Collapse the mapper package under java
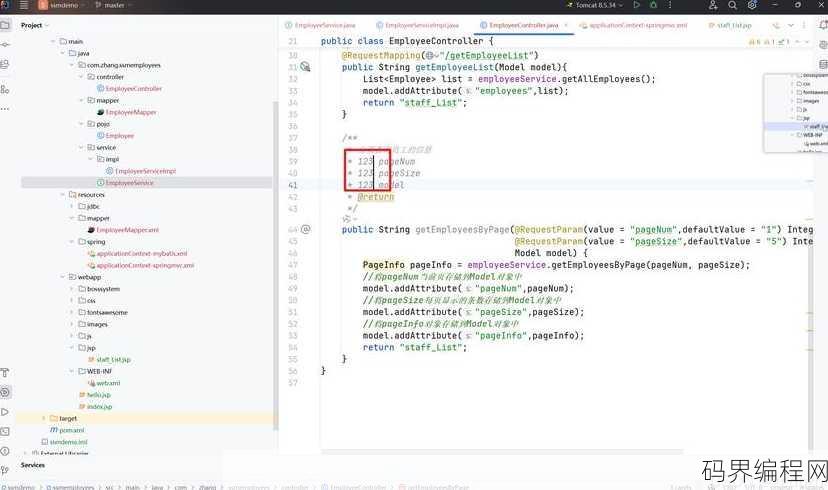 pyautogui.click(x=81, y=100)
